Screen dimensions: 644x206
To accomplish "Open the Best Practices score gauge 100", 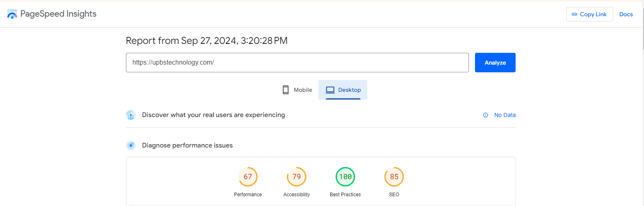I will point(345,177).
